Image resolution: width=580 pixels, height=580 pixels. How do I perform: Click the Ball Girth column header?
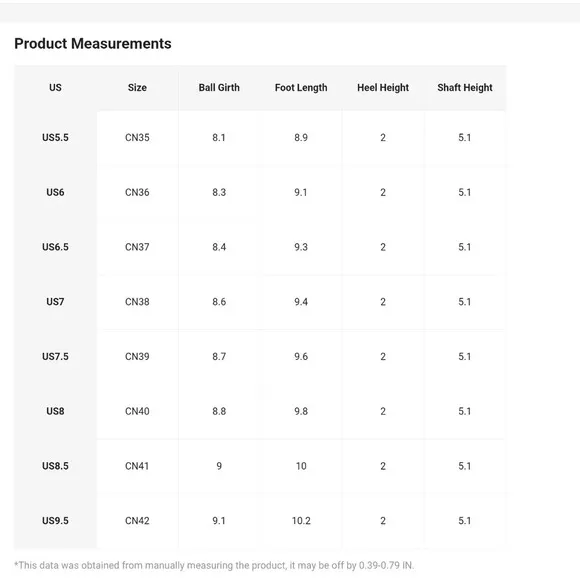pos(219,88)
